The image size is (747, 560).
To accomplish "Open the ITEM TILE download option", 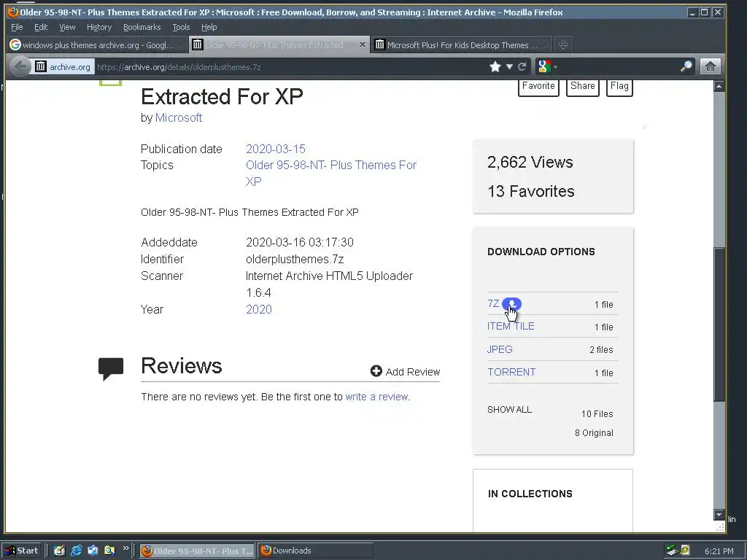I will [x=511, y=326].
